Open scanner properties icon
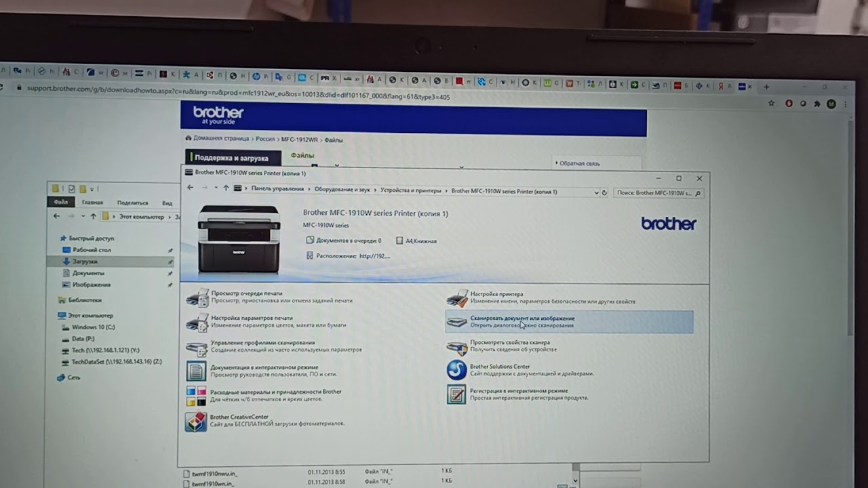The image size is (868, 488). click(457, 347)
